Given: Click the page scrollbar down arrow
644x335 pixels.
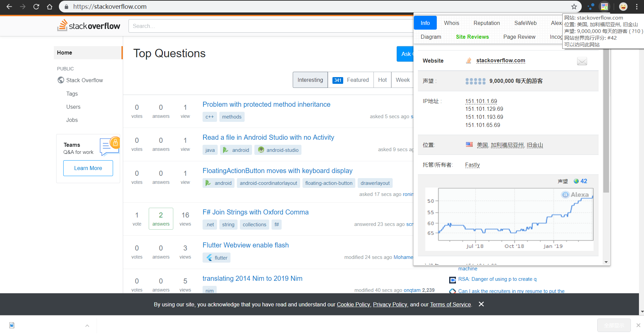Looking at the screenshot, I should (x=641, y=312).
